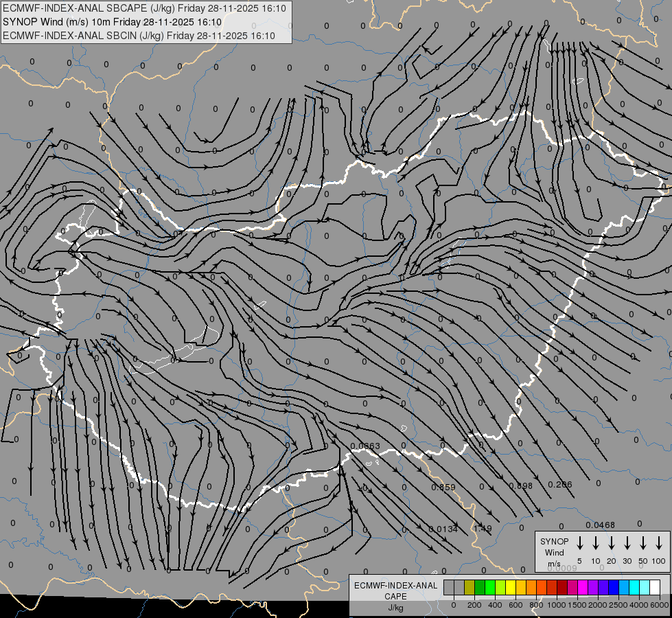Click the 0.0468 value on the map
This screenshot has height=618, width=672.
[601, 525]
